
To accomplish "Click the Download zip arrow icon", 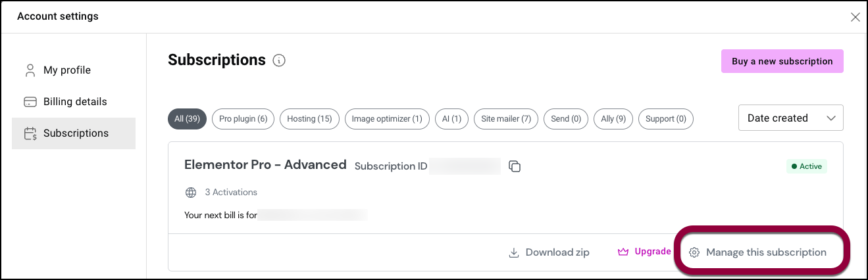I will tap(514, 252).
